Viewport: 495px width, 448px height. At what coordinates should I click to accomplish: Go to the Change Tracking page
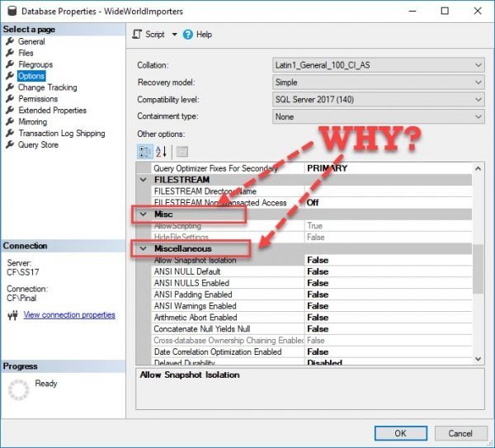(47, 87)
